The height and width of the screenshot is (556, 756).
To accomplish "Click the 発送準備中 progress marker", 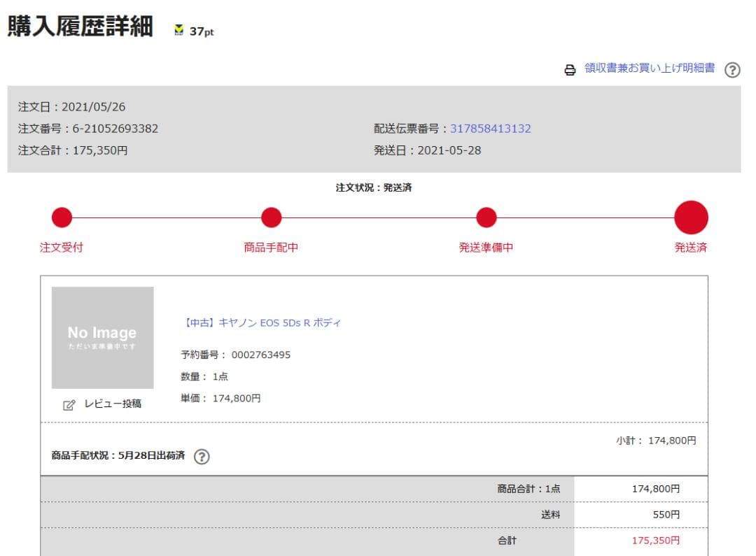I will pos(486,217).
